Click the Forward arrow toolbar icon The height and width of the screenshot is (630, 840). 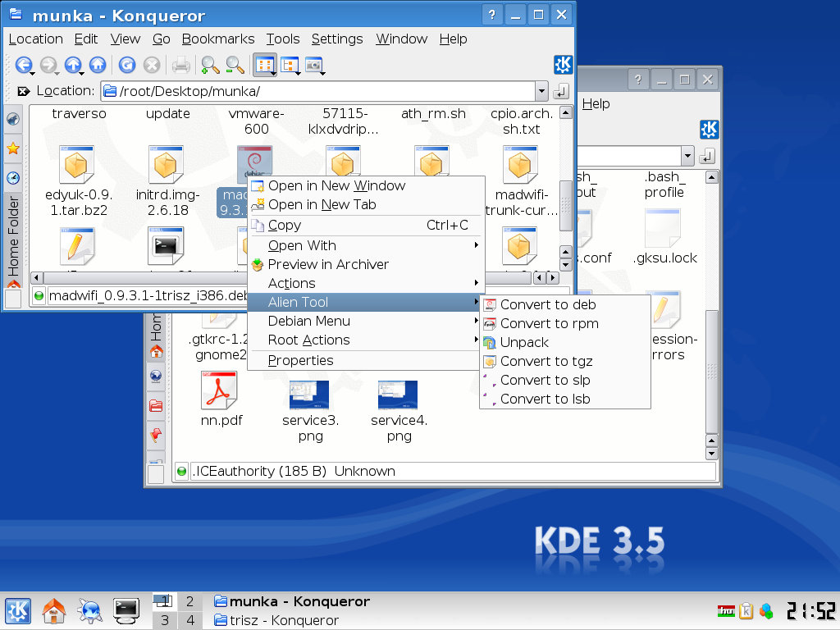tap(48, 65)
